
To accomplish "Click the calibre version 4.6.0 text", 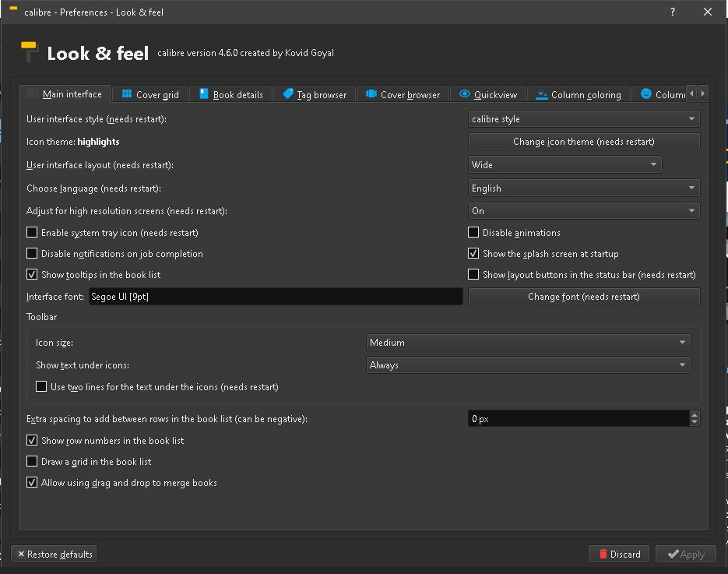I will [x=245, y=53].
